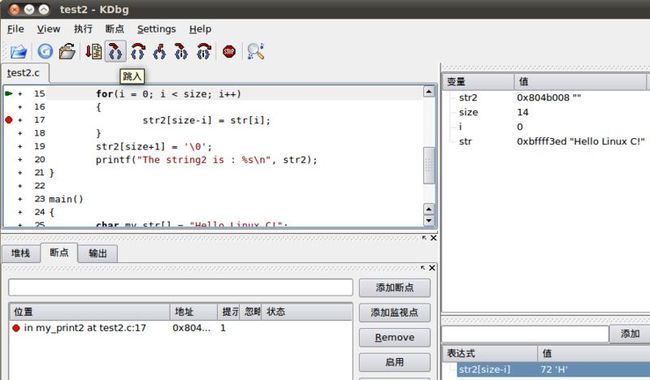Viewport: 650px width, 380px height.
Task: Switch to the 断点 tab in bottom panel
Action: 59,252
